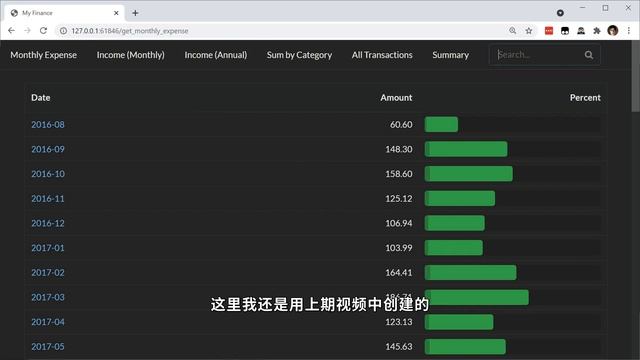Open the 2016-08 month link
This screenshot has height=360, width=640.
pos(48,124)
